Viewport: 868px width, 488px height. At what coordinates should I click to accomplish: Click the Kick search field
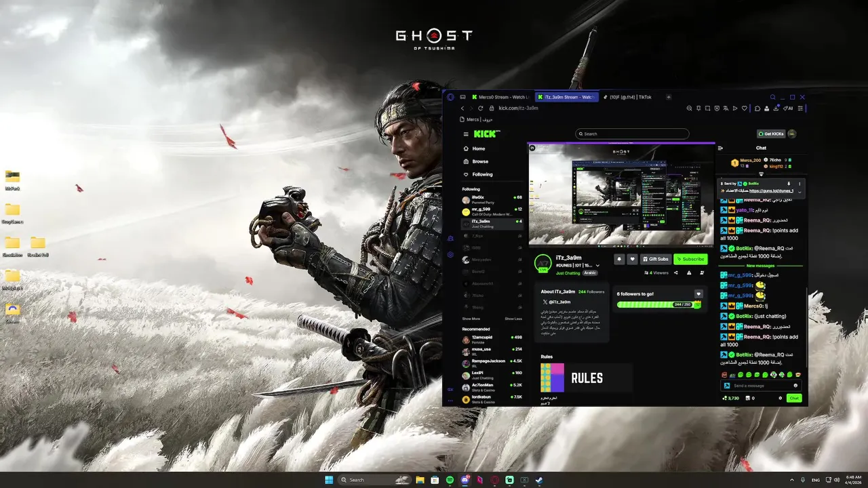pos(632,134)
